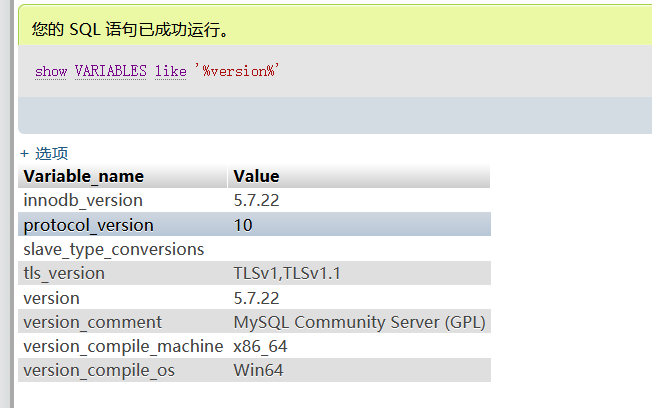Viewport: 652px width, 408px height.
Task: Click the VARIABLES keyword in query
Action: [111, 71]
